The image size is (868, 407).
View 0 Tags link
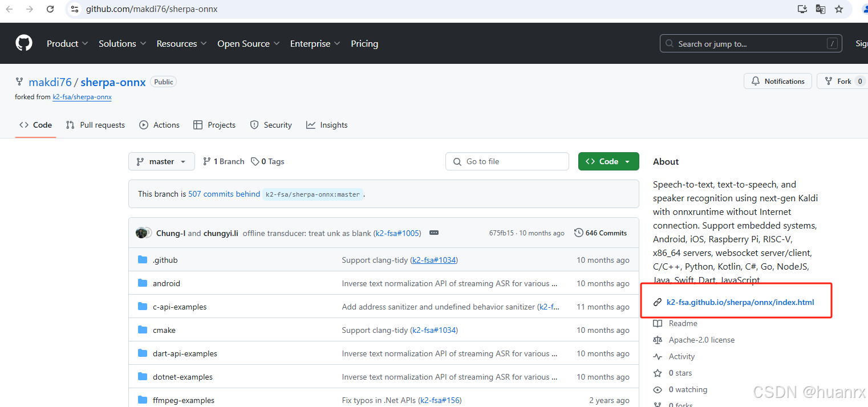click(x=268, y=161)
